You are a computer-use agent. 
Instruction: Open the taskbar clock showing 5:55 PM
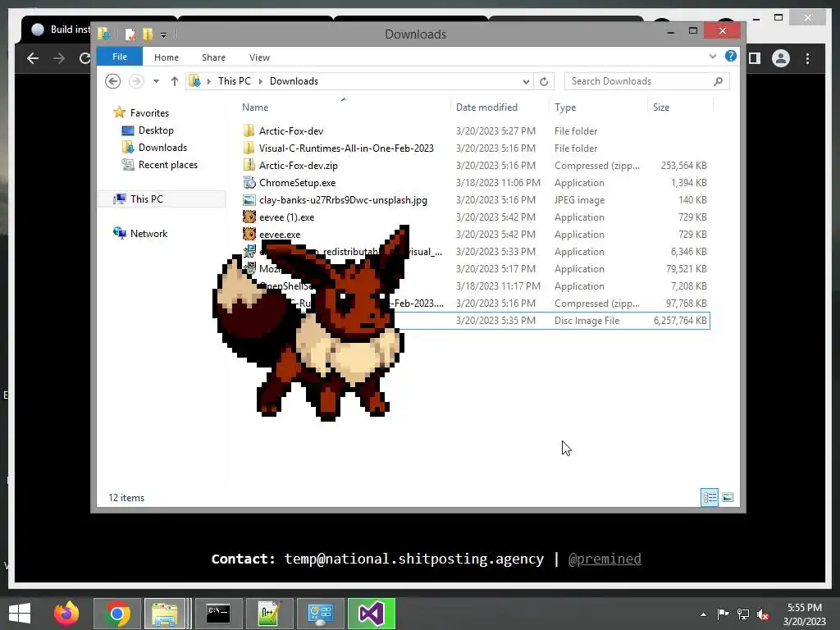coord(805,614)
